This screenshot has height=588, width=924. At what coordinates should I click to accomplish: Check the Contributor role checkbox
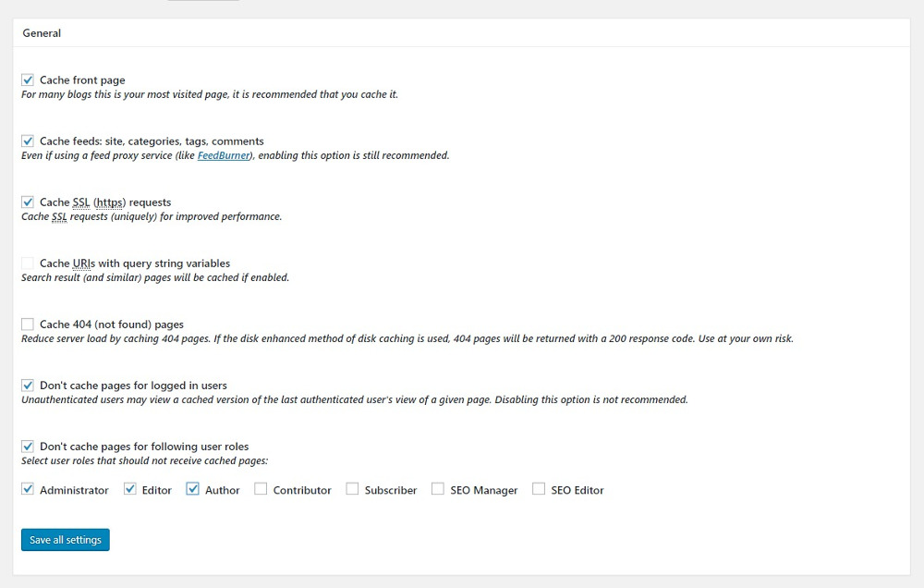(261, 489)
